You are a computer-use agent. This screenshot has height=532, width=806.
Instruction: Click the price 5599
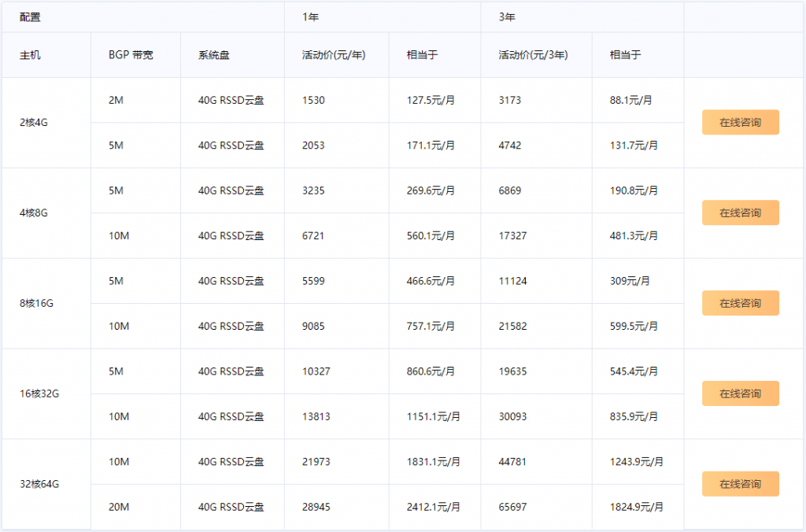pyautogui.click(x=313, y=281)
